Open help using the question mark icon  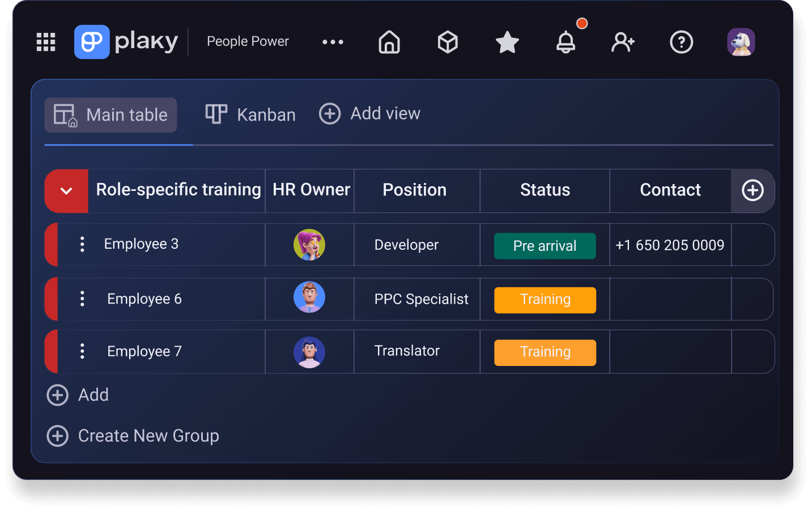pyautogui.click(x=682, y=42)
